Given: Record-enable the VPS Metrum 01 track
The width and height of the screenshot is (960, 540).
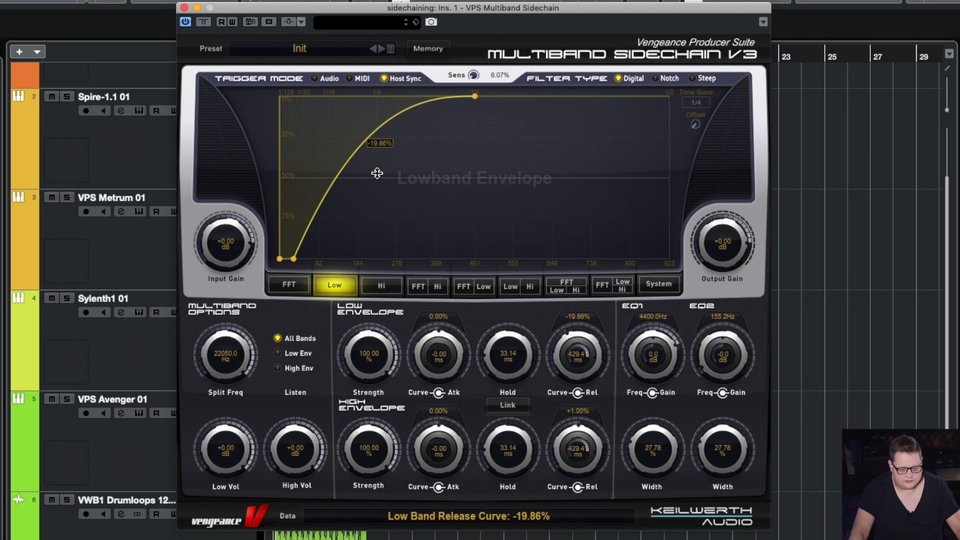Looking at the screenshot, I should pyautogui.click(x=86, y=212).
